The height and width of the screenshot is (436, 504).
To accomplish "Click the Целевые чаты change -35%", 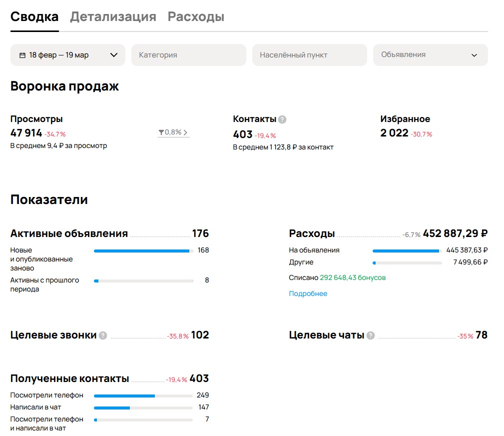I will (x=466, y=336).
